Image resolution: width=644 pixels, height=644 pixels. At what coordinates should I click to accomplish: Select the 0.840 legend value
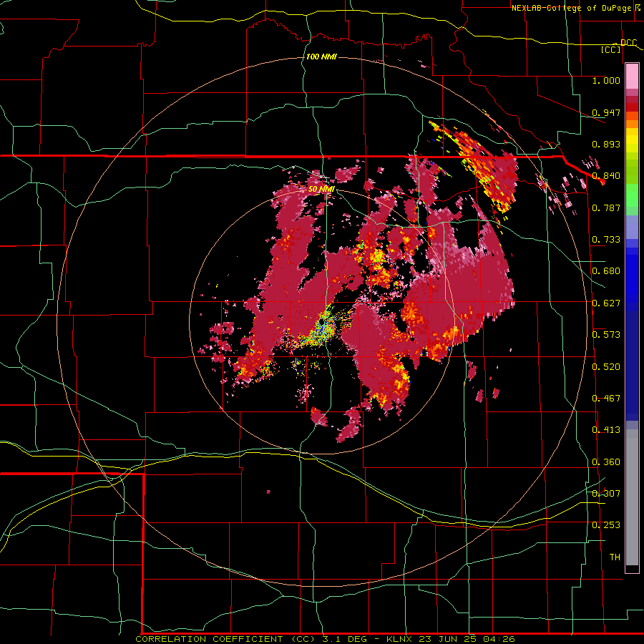point(606,176)
